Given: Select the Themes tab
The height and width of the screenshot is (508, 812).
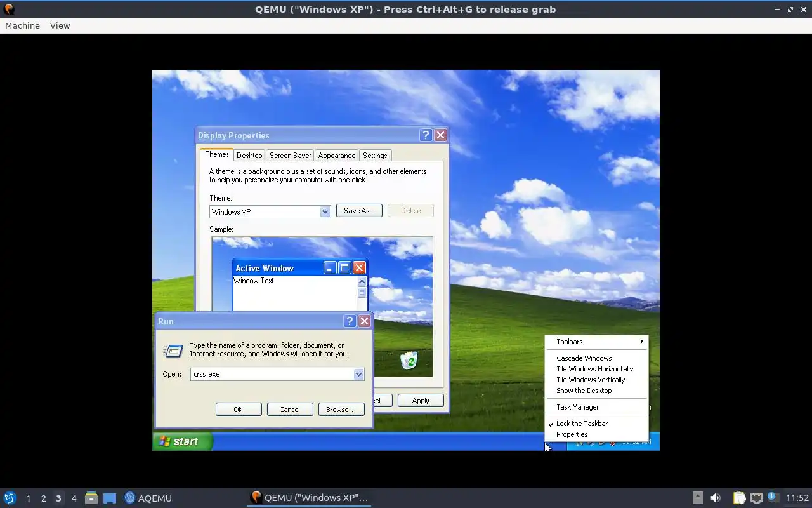Looking at the screenshot, I should point(217,154).
